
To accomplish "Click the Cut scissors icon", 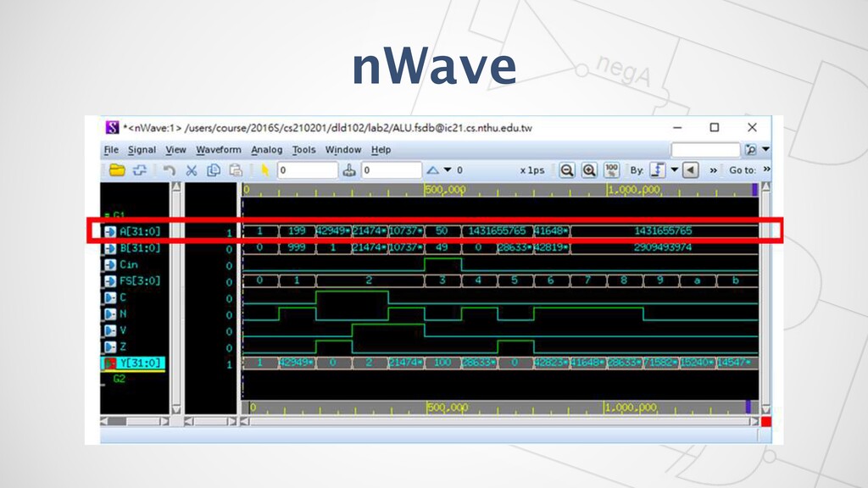I will [x=192, y=170].
